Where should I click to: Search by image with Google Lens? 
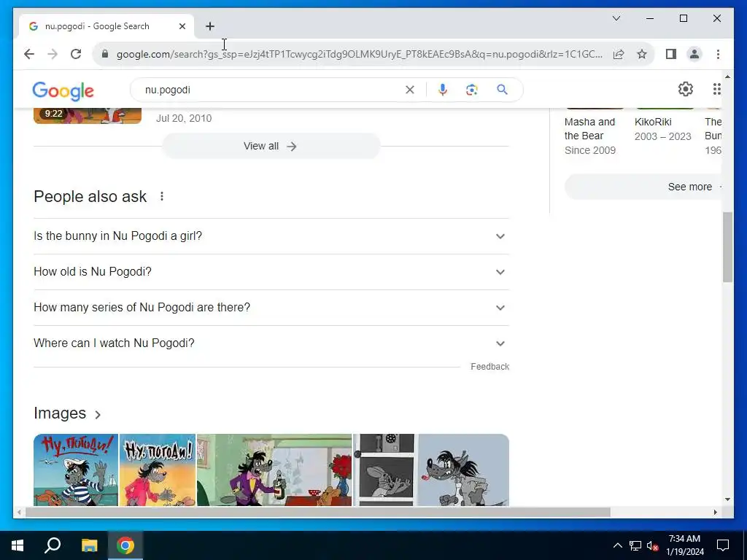tap(472, 90)
